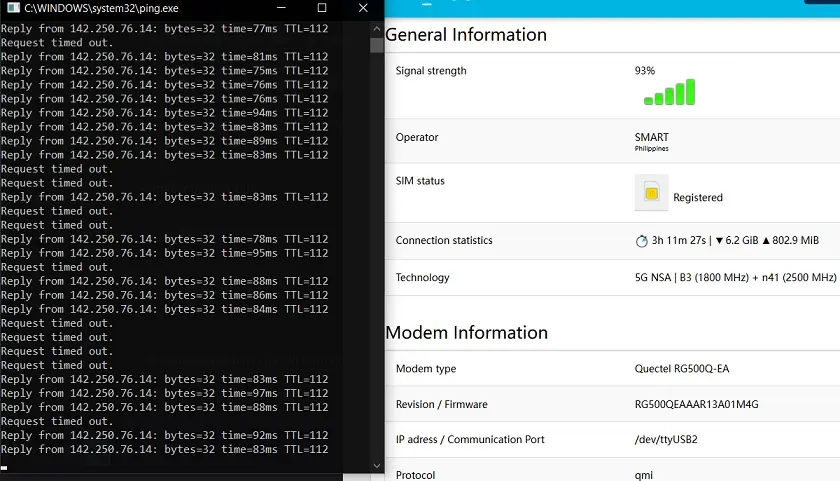Click the 'qmi' protocol value
840x481 pixels.
[x=643, y=475]
